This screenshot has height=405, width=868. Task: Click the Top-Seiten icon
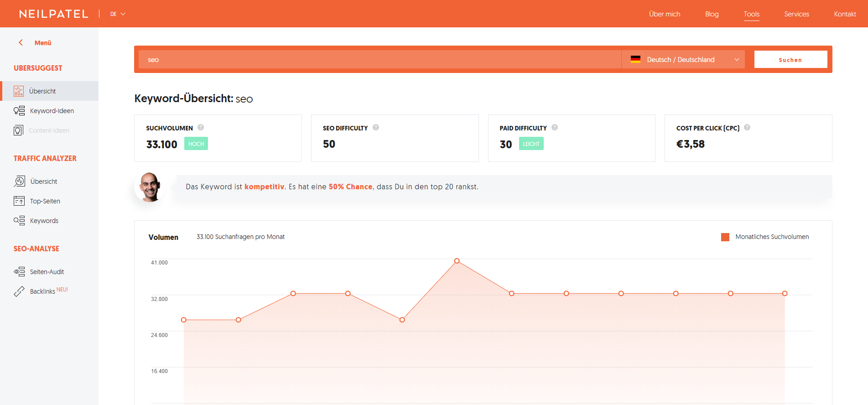tap(19, 201)
